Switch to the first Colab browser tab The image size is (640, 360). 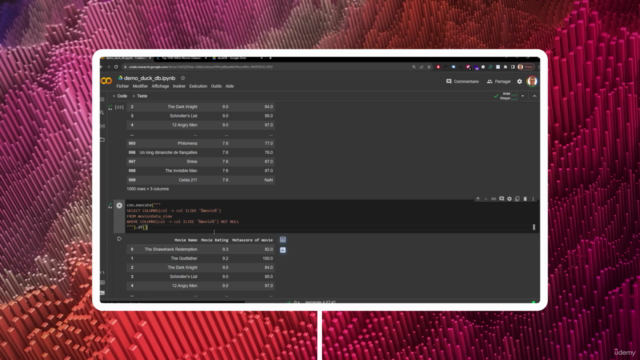(127, 58)
